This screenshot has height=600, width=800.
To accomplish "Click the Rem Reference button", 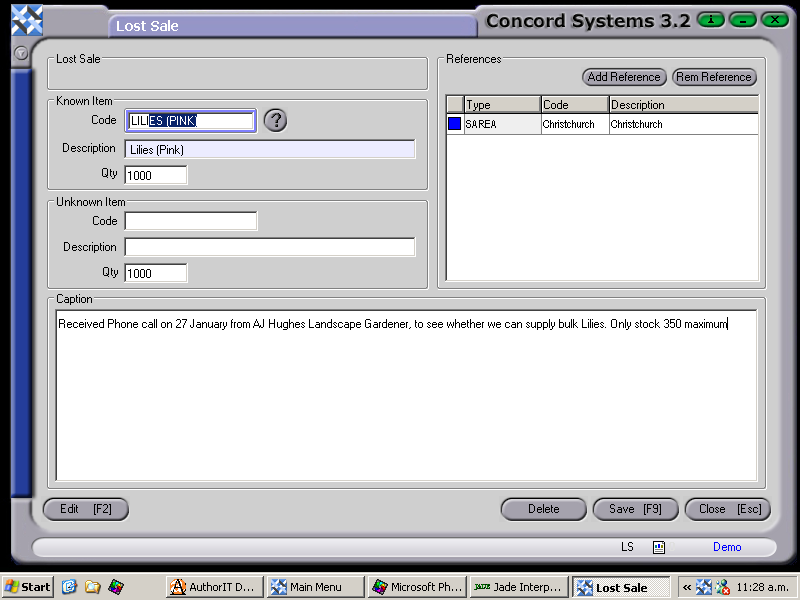I will click(714, 77).
